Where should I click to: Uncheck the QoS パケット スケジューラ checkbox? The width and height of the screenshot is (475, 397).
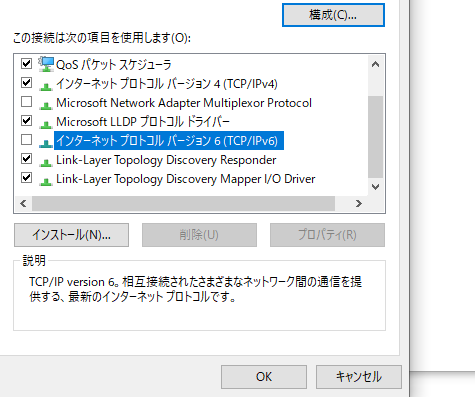click(x=27, y=63)
